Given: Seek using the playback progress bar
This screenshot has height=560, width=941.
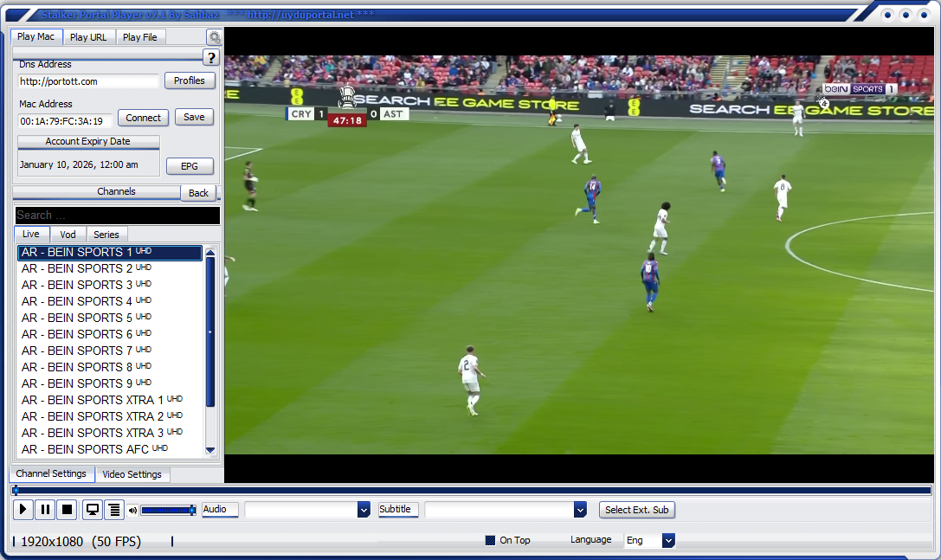Looking at the screenshot, I should [x=472, y=491].
